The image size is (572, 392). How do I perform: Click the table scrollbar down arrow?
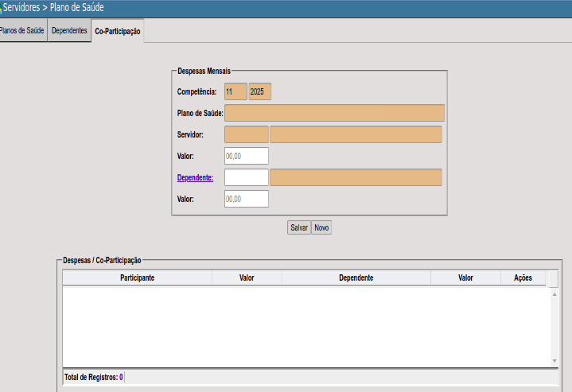click(x=554, y=361)
